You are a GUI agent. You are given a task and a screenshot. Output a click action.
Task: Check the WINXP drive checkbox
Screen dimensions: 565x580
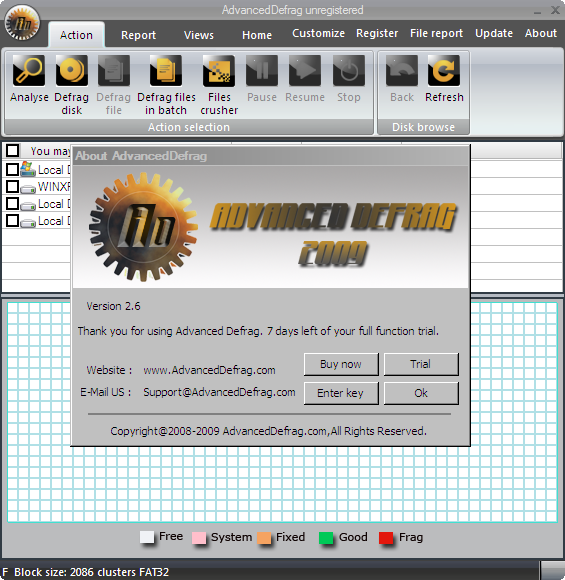click(13, 186)
